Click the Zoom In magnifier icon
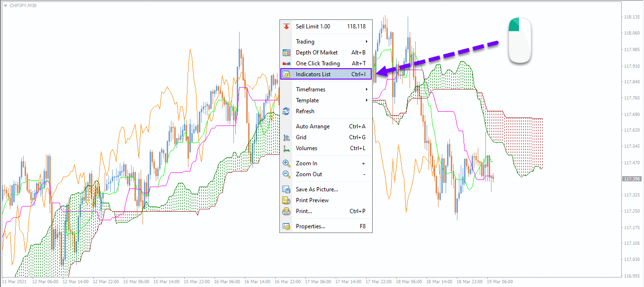Viewport: 644px width, 287px height. [286, 163]
